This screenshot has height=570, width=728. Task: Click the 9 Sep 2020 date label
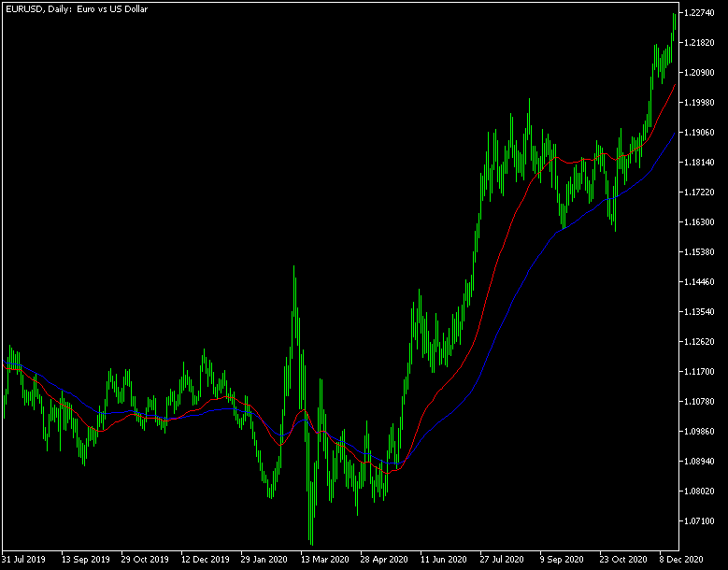click(x=563, y=561)
